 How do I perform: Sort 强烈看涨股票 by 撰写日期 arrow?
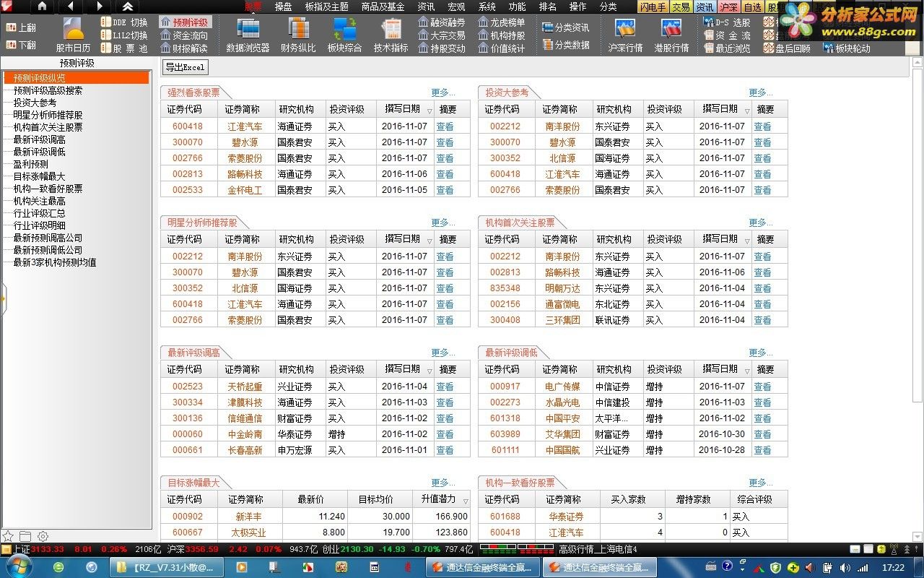tap(430, 111)
